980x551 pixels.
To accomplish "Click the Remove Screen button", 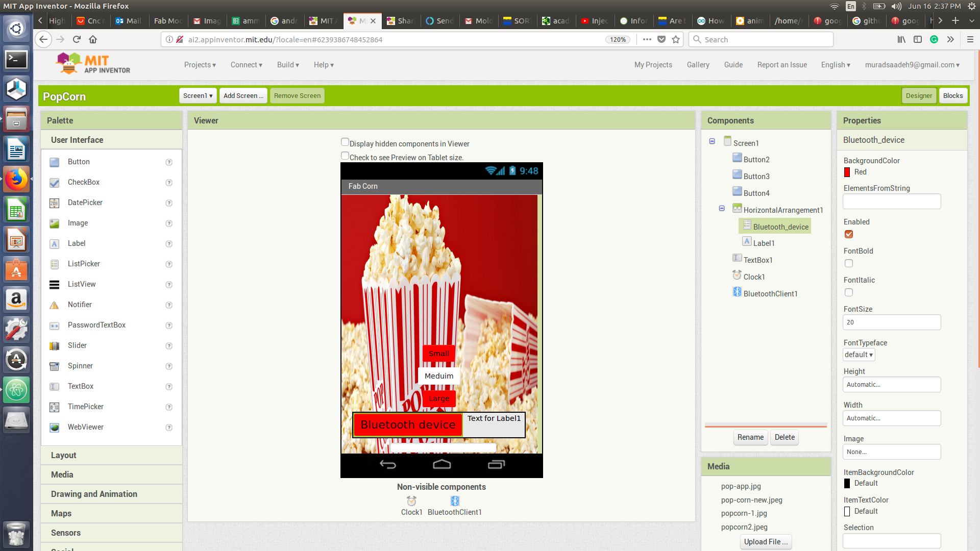I will click(297, 95).
